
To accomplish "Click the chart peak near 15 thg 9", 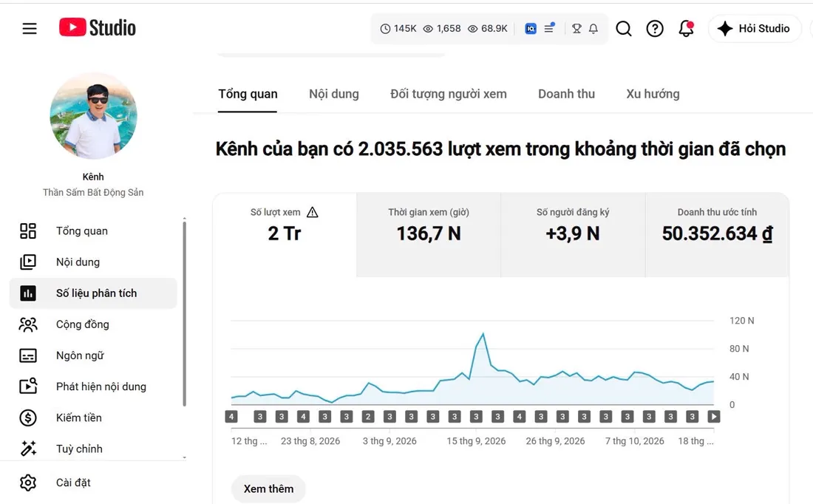I will click(x=483, y=334).
